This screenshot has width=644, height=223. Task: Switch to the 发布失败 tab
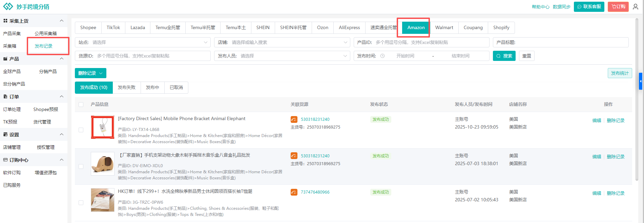[x=126, y=88]
